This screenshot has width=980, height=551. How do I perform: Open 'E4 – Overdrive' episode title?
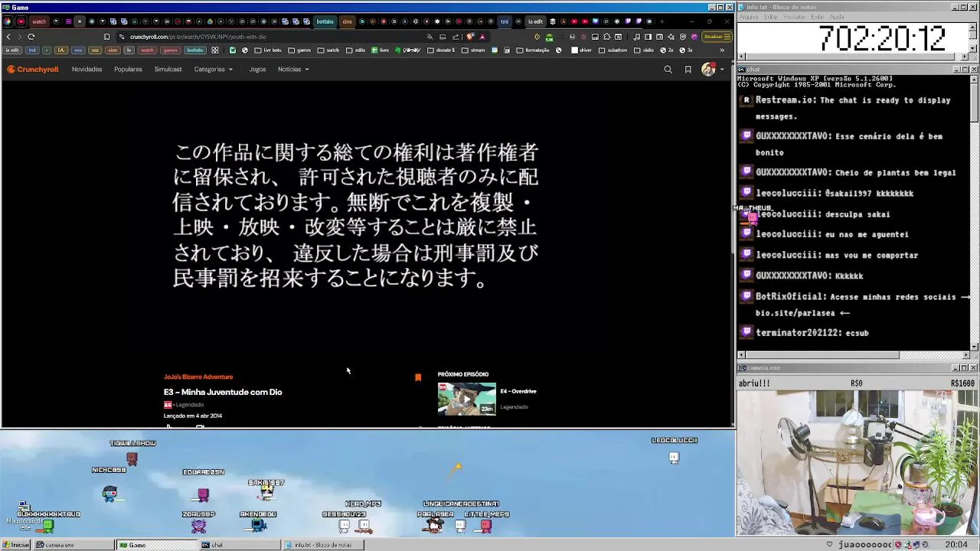pyautogui.click(x=518, y=391)
